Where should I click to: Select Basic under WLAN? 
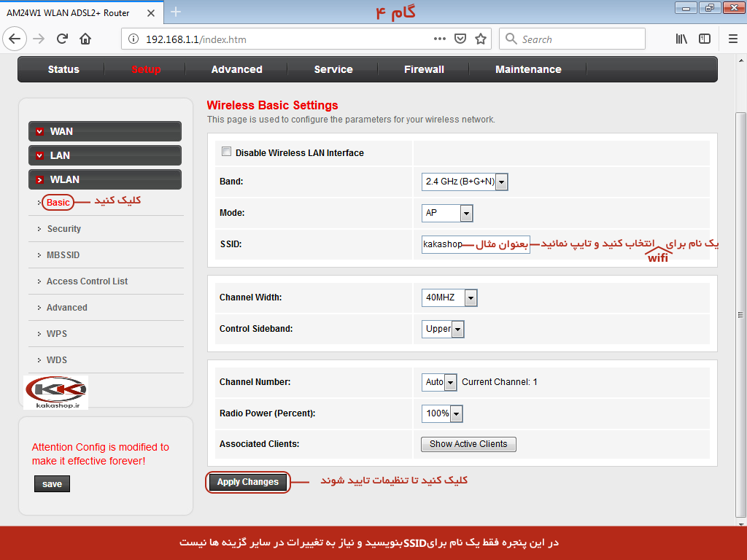click(58, 203)
